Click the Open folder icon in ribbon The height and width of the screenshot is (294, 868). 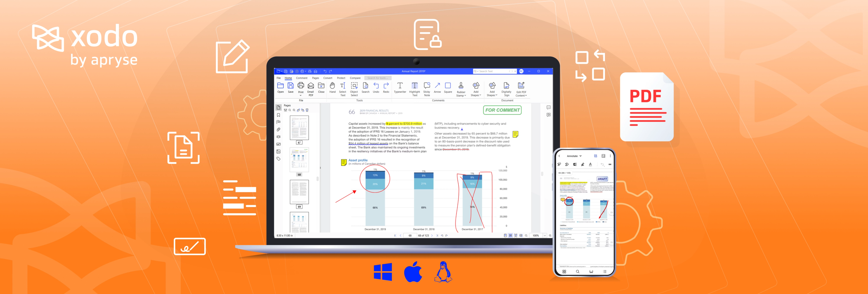point(280,86)
